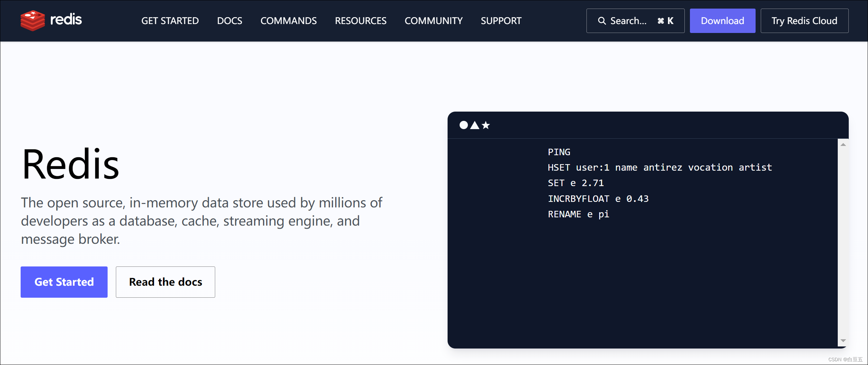Open the DOCS menu item
The image size is (868, 365).
230,21
